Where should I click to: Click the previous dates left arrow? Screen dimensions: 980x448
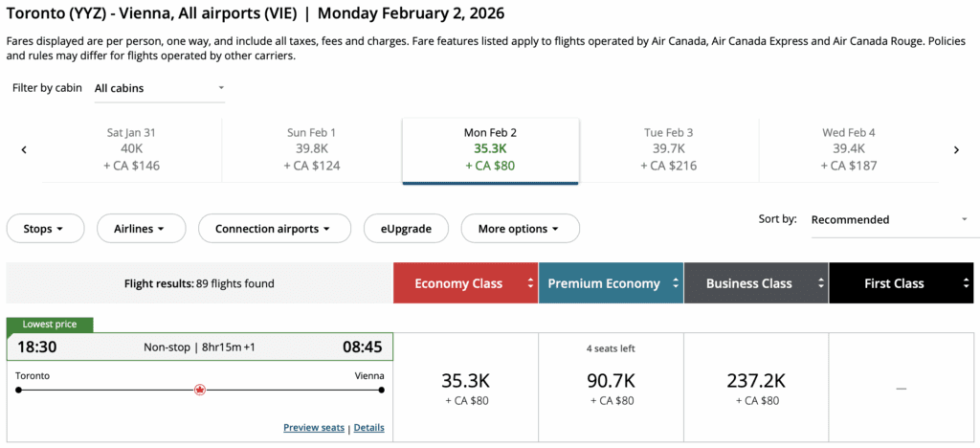tap(24, 149)
